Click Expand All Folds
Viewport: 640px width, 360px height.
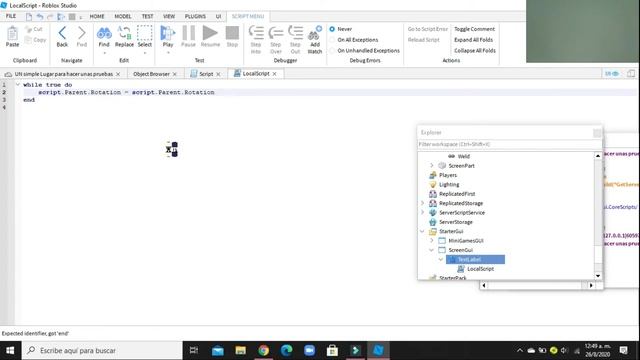click(x=473, y=40)
